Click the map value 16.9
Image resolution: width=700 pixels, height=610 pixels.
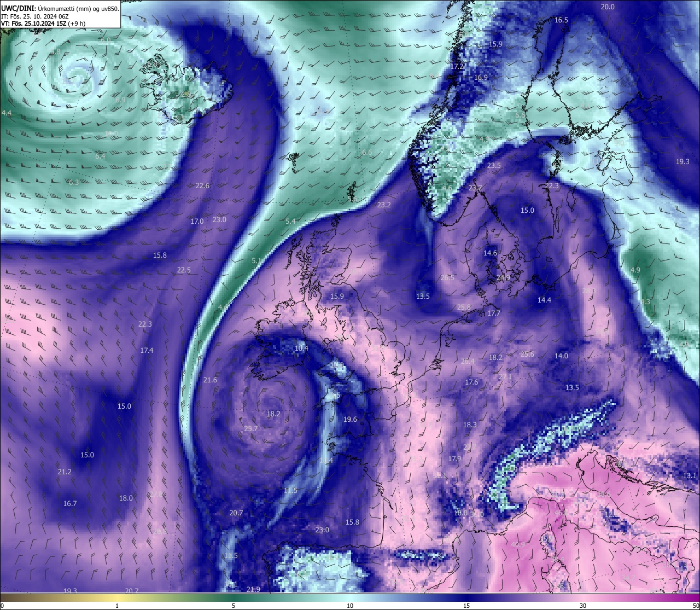[481, 78]
